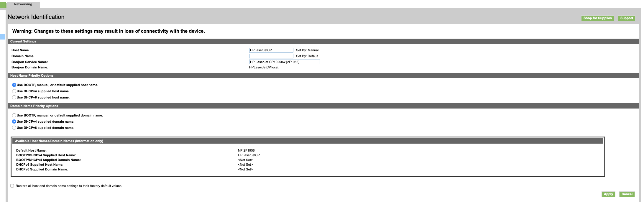This screenshot has height=202, width=644.
Task: Edit the Host Name field
Action: point(271,50)
